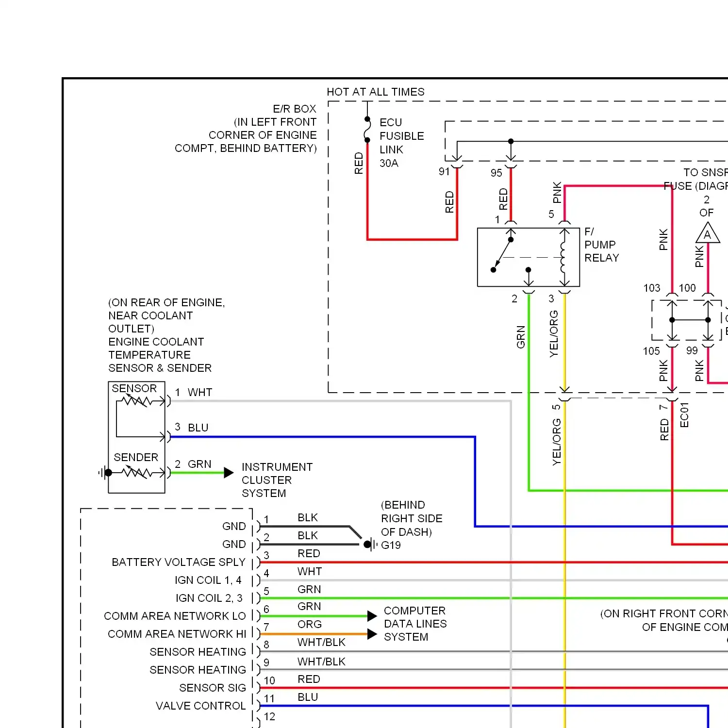The width and height of the screenshot is (728, 728).
Task: Click the 'IGN COIL 2, 3' pin label
Action: tap(209, 598)
